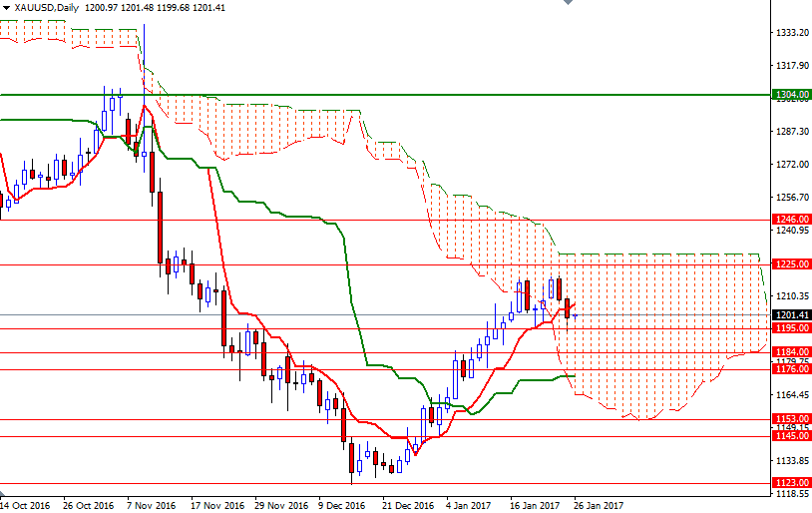Click the 26 Jan 2017 date label
Image resolution: width=812 pixels, height=513 pixels.
pos(599,505)
